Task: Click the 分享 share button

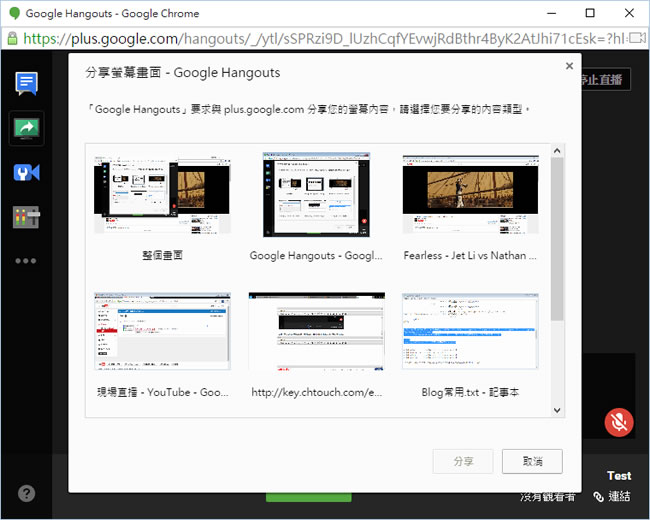Action: tap(463, 461)
